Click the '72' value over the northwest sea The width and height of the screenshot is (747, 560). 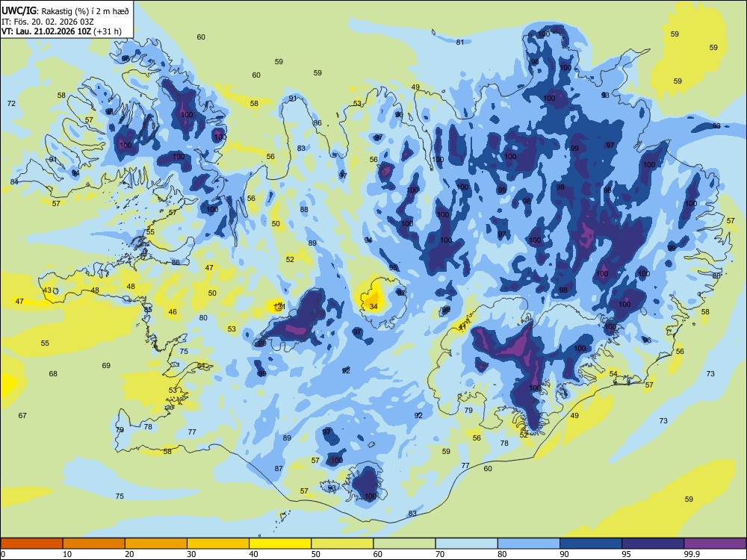pyautogui.click(x=11, y=103)
